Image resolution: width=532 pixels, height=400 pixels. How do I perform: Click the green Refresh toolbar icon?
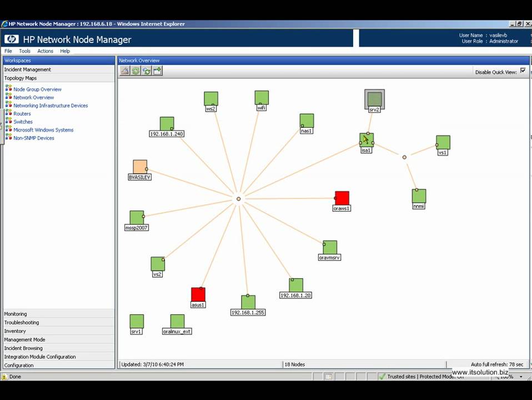(135, 71)
